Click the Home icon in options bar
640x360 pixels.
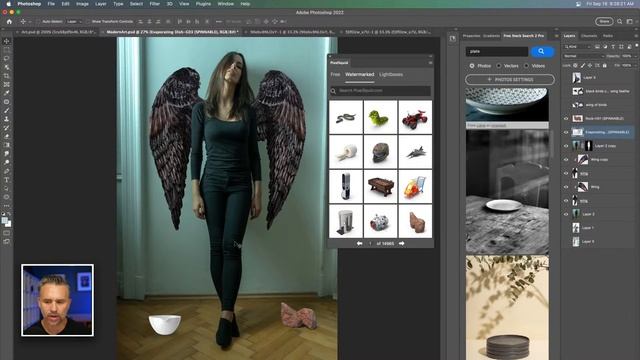click(9, 21)
